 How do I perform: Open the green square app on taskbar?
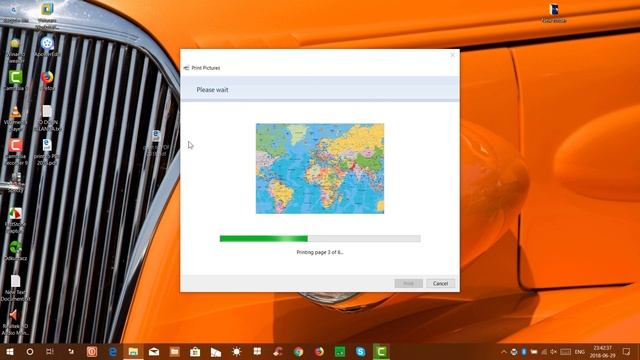point(340,351)
